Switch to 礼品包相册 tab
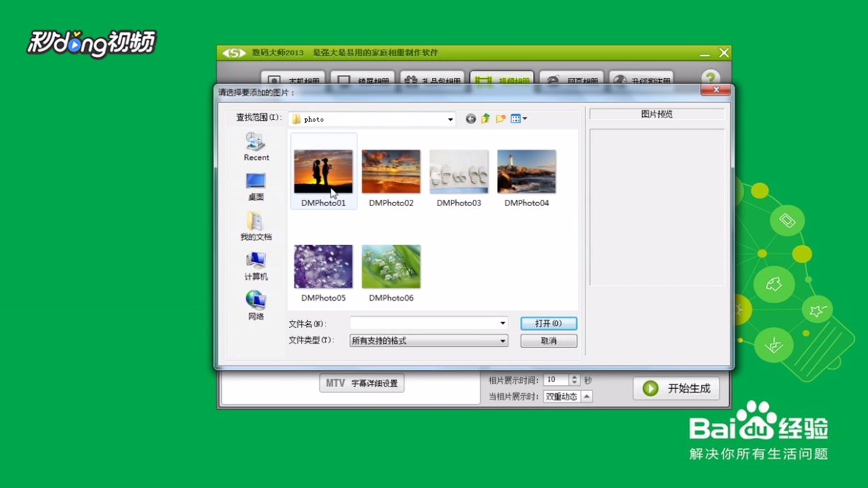This screenshot has height=488, width=868. pos(432,79)
